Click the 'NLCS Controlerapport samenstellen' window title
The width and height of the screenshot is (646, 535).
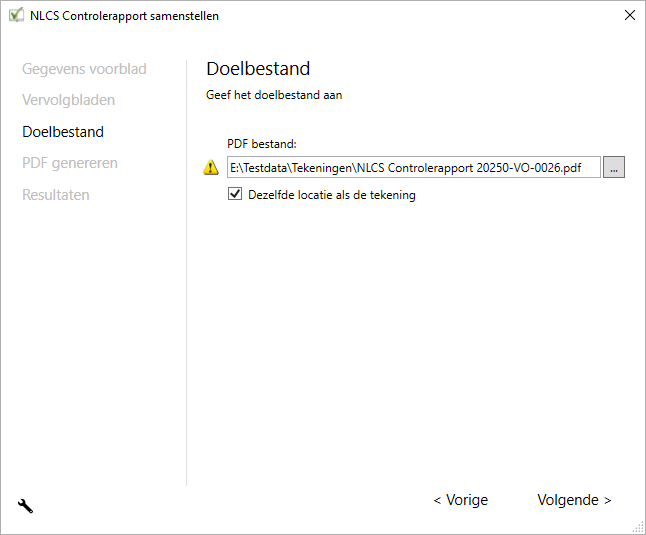(124, 16)
